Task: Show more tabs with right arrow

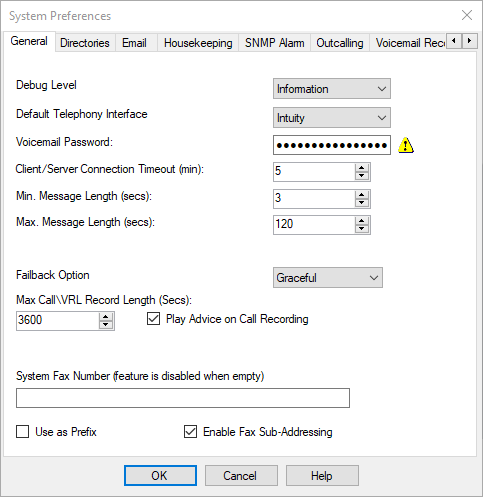Action: click(x=469, y=41)
